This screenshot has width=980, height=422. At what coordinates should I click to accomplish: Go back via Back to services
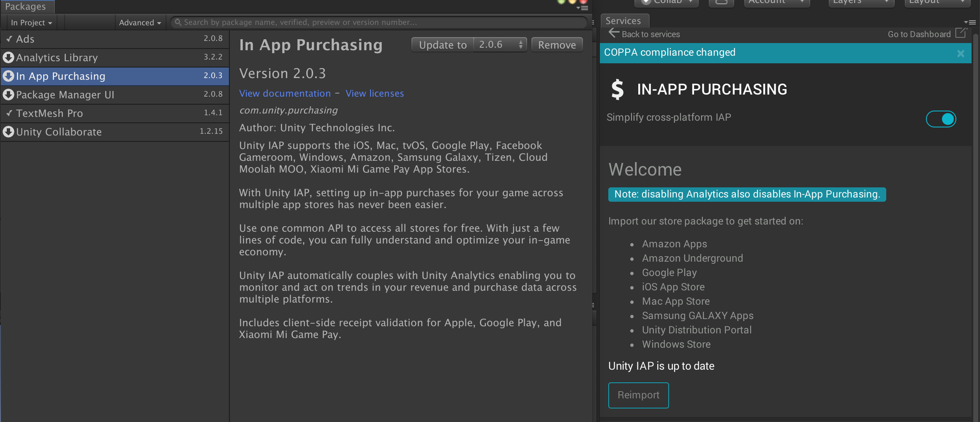click(651, 34)
